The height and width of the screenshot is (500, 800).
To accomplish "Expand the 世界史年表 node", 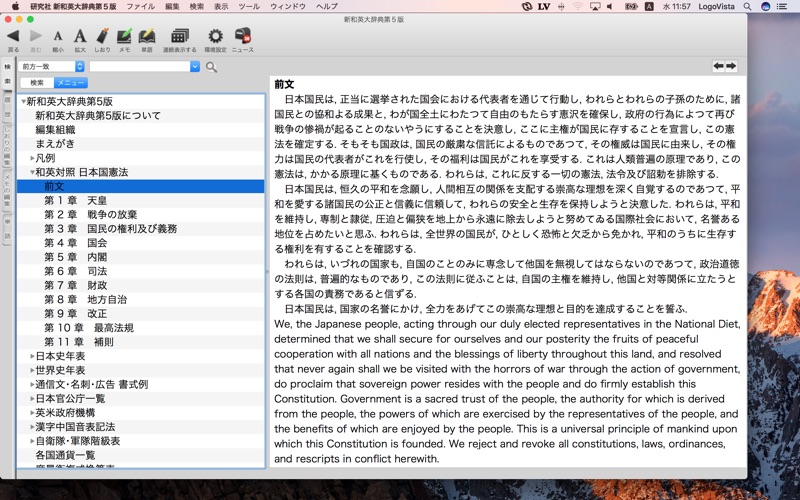I will 32,370.
